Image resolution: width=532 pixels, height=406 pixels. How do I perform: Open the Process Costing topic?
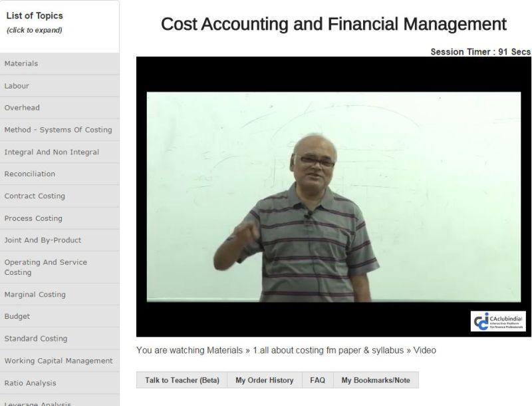pos(33,218)
